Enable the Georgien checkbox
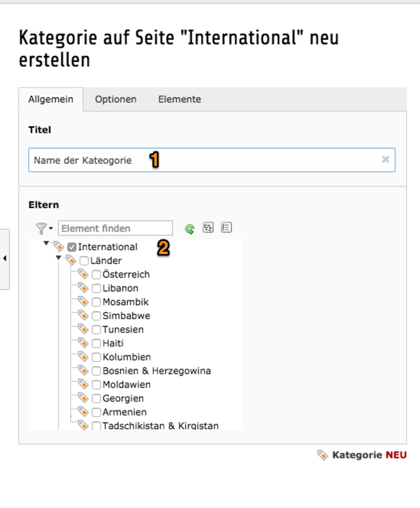Screen dimensions: 420x508 [96, 398]
